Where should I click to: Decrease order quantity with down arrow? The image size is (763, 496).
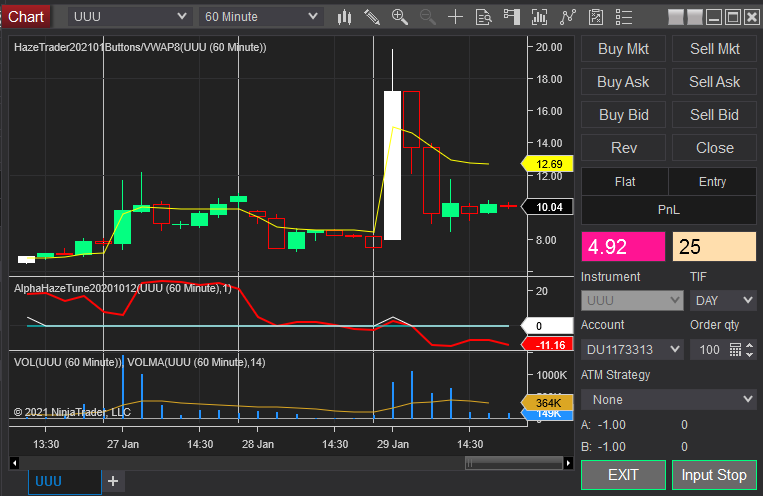[750, 354]
